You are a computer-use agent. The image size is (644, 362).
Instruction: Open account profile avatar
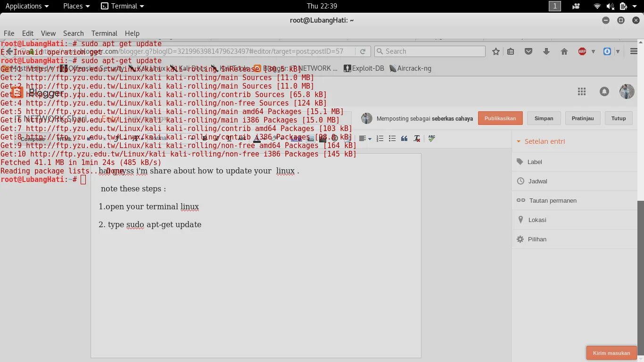(627, 91)
